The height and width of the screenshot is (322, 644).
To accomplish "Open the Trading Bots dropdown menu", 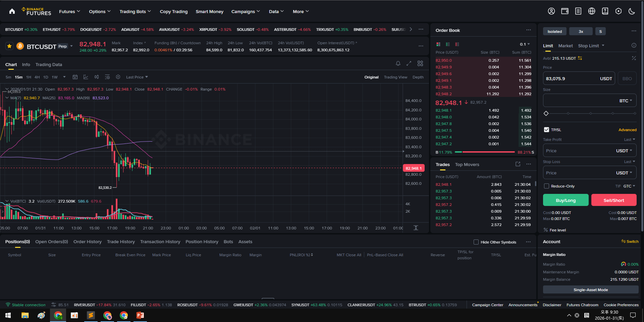I will (135, 11).
